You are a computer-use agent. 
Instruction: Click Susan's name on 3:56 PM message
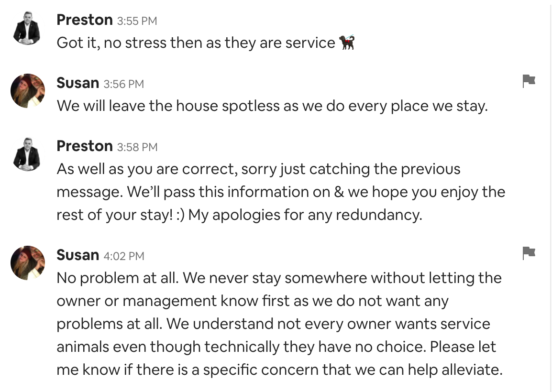pyautogui.click(x=78, y=83)
